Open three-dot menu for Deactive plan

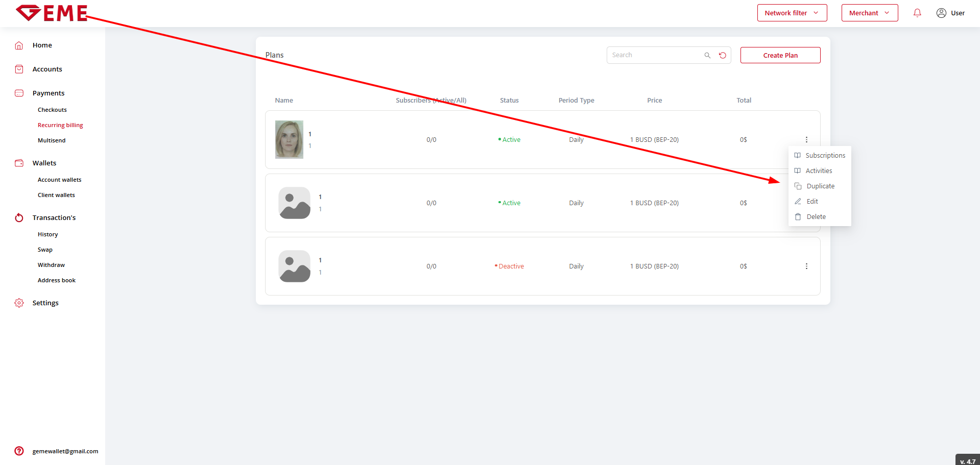tap(806, 266)
